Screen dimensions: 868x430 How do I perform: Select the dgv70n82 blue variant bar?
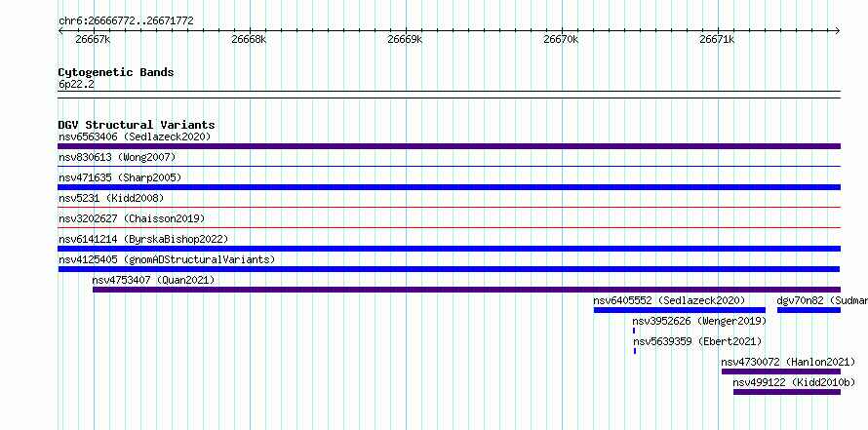(809, 310)
